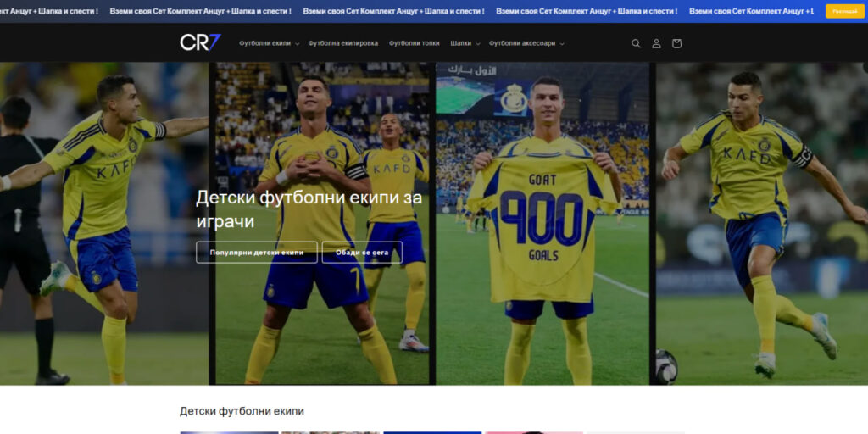
Task: Click the yellow button in announcement bar
Action: click(x=844, y=11)
